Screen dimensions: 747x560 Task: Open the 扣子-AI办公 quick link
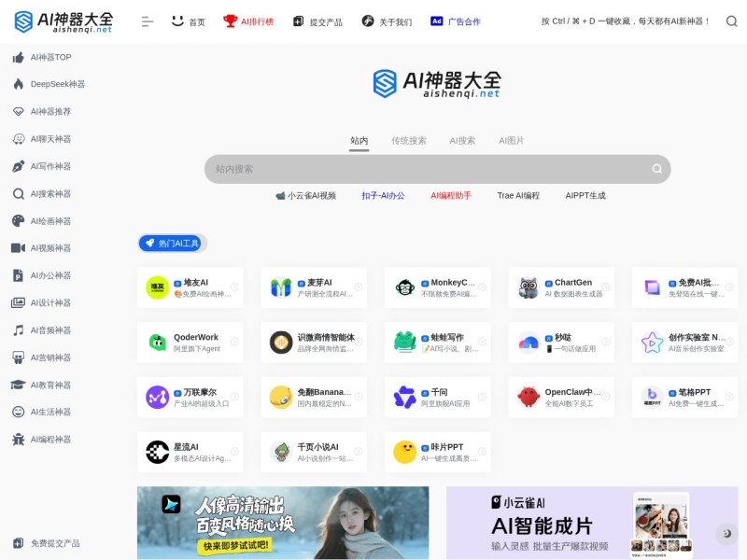[x=383, y=196]
